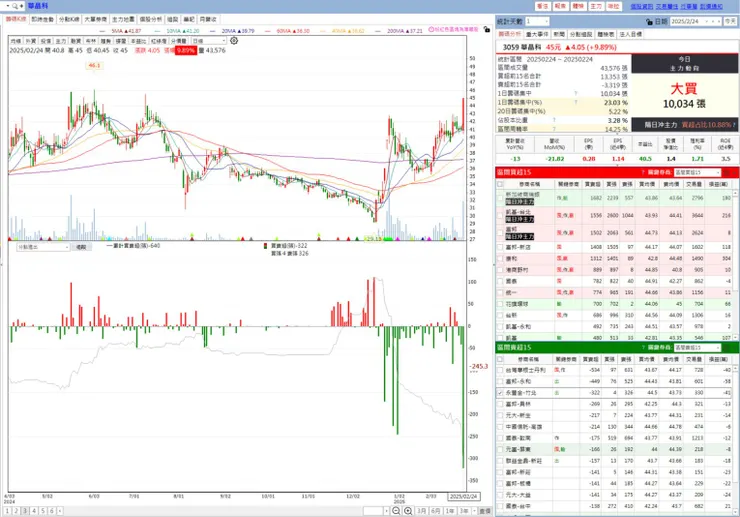The height and width of the screenshot is (517, 740).
Task: Click the help icon in the 區間賣超15 header
Action: 643,347
